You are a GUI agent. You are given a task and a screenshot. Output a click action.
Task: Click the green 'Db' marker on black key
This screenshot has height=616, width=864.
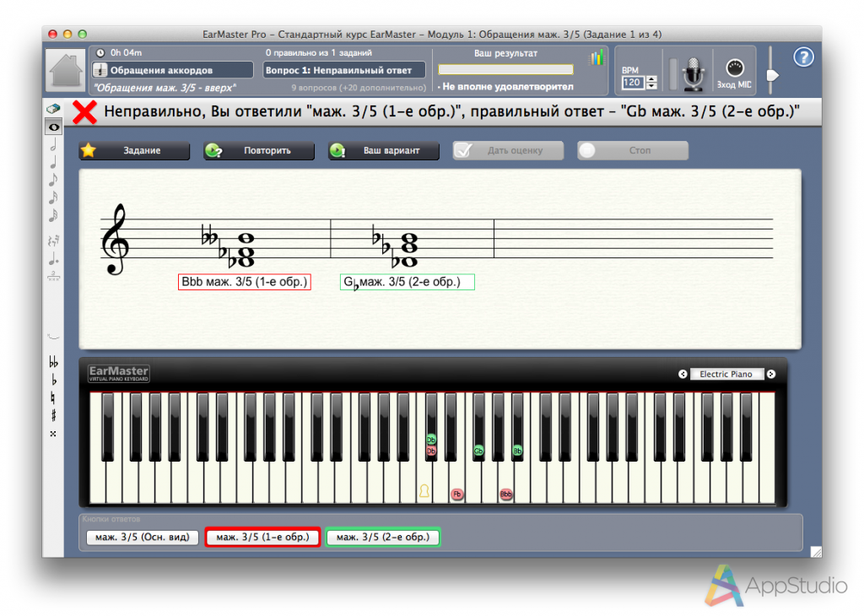[431, 440]
